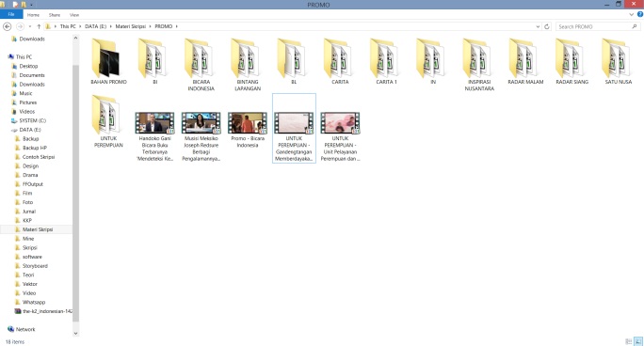The width and height of the screenshot is (644, 346).
Task: Select the BL folder
Action: 294,61
